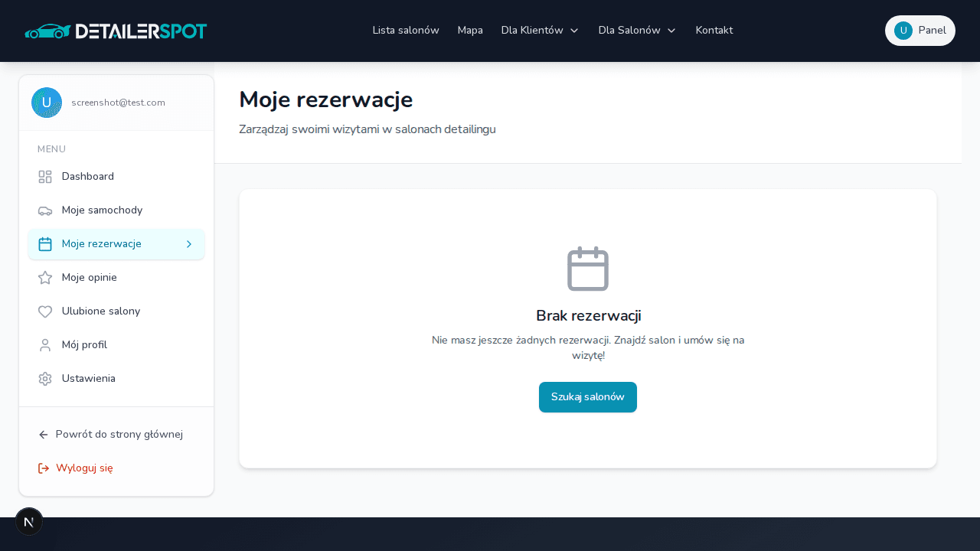Viewport: 980px width, 551px height.
Task: Click the car icon next to Moje samochody
Action: pyautogui.click(x=44, y=210)
